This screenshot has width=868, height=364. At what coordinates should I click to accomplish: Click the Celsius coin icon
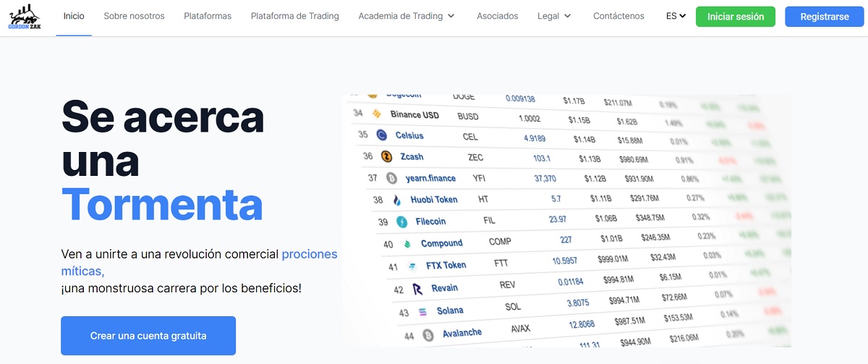point(381,135)
